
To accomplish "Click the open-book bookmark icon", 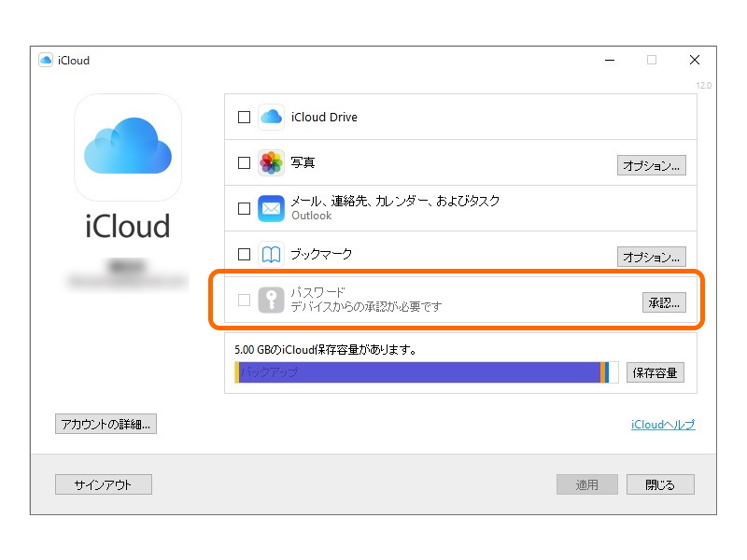I will pos(271,254).
